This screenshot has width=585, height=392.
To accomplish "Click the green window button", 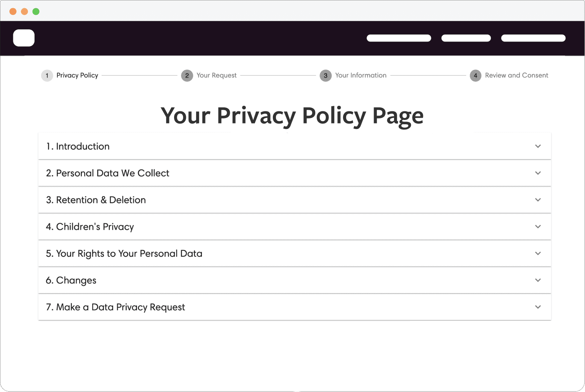I will point(36,11).
